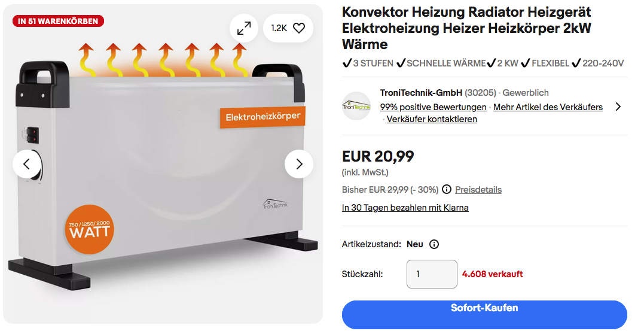Expand seller details chevron arrow
Screen dimensions: 644x331
coord(618,107)
